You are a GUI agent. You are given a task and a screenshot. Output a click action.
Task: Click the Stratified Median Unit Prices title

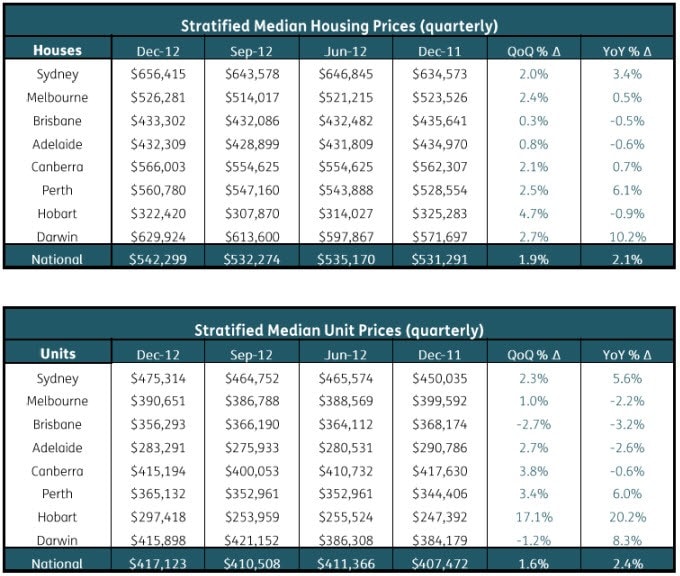pos(338,330)
